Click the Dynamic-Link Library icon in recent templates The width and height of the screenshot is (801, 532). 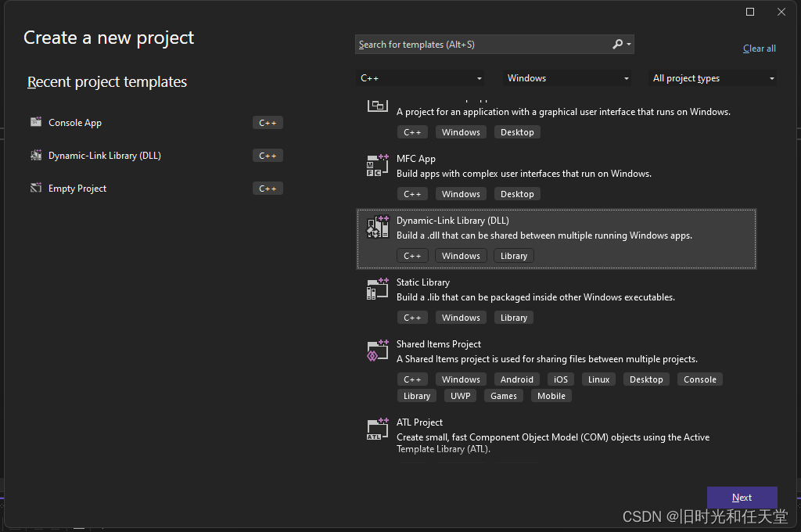pyautogui.click(x=36, y=156)
